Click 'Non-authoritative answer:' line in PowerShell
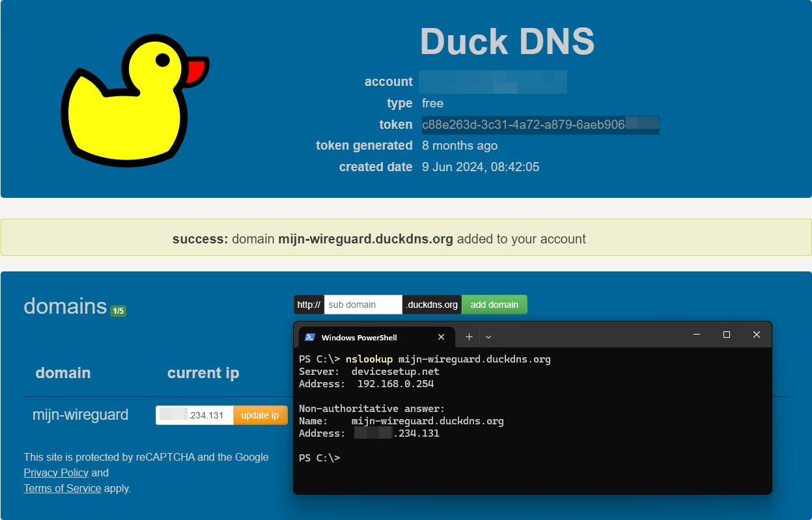Screen dimensions: 812x520 coord(372,409)
